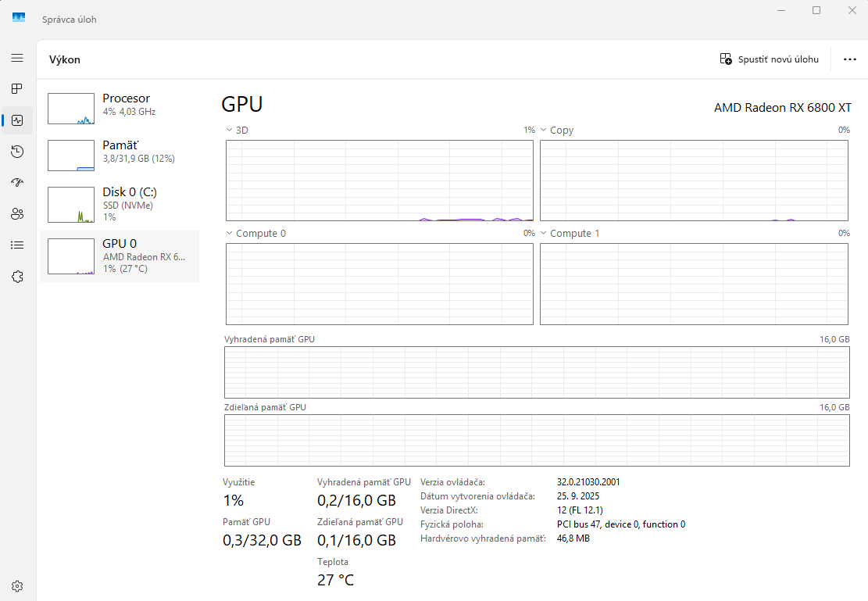The width and height of the screenshot is (868, 601).
Task: Open the Details view from the sidebar
Action: [16, 245]
